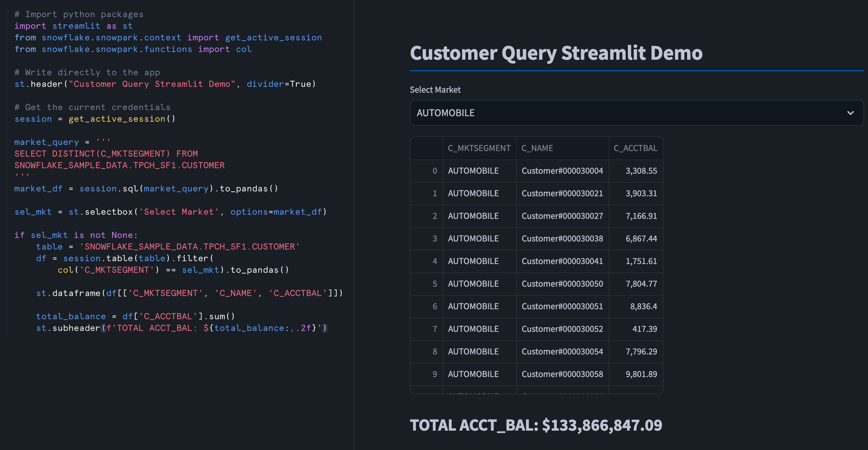
Task: Select the balance value 7,166.91
Action: pyautogui.click(x=641, y=216)
